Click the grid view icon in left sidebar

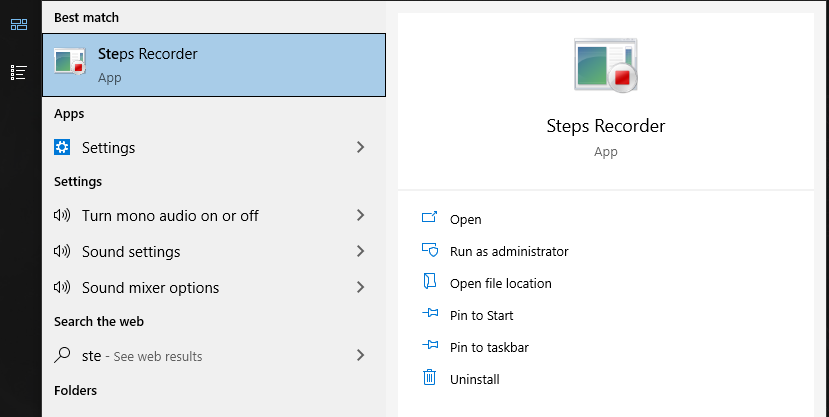[19, 24]
